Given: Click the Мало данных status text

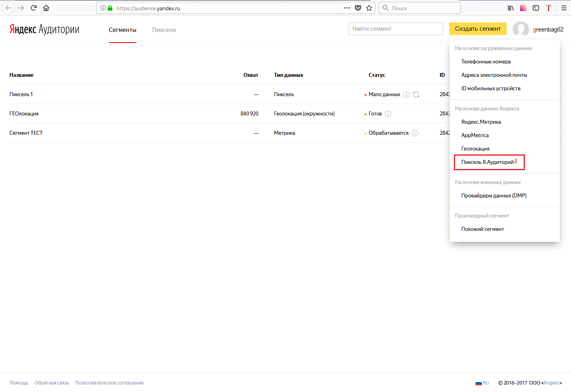Looking at the screenshot, I should click(384, 94).
